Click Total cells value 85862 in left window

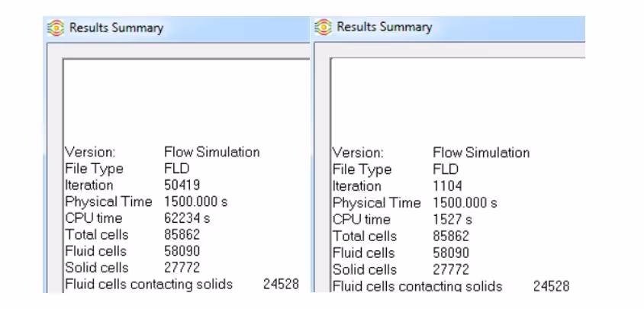[182, 235]
